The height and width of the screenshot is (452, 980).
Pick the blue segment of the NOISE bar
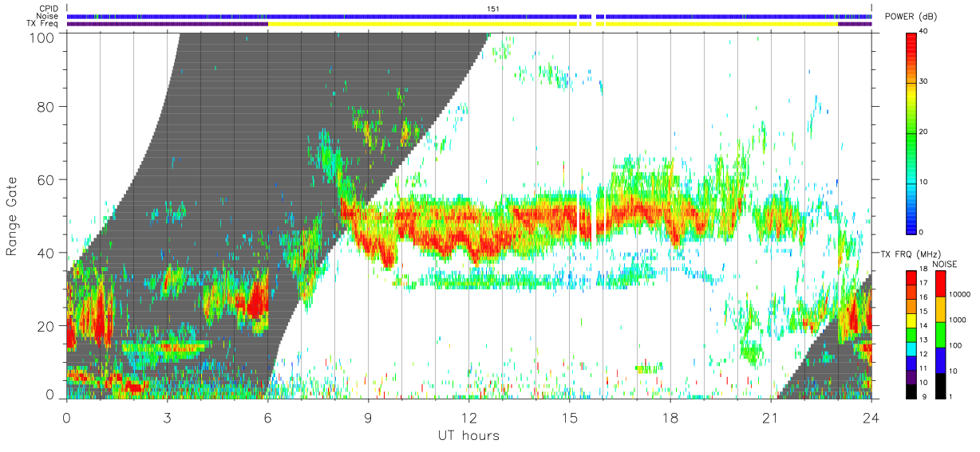[941, 359]
